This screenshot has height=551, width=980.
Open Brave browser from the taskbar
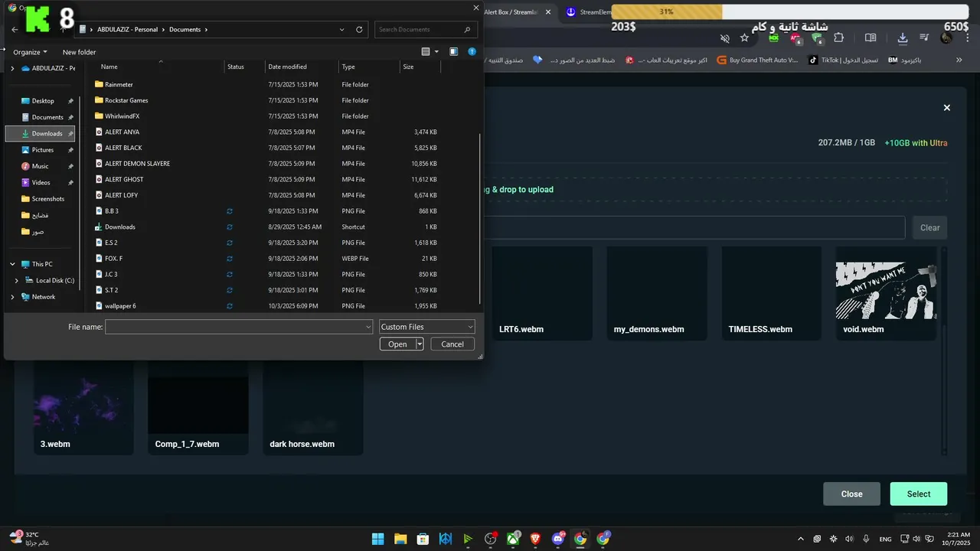click(x=535, y=539)
